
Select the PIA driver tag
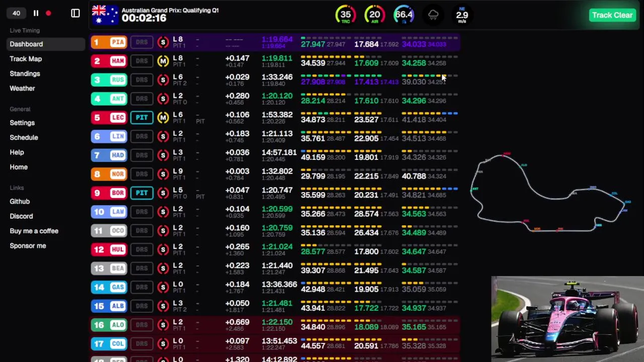(109, 42)
